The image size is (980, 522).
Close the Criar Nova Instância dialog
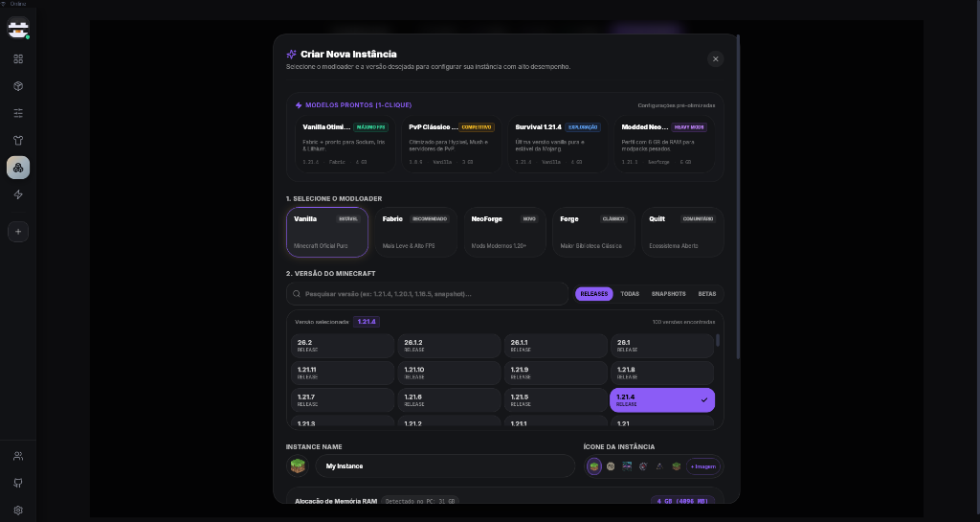tap(716, 58)
